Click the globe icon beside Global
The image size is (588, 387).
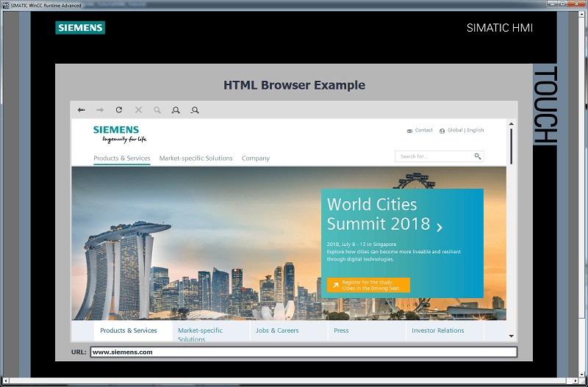click(x=442, y=131)
